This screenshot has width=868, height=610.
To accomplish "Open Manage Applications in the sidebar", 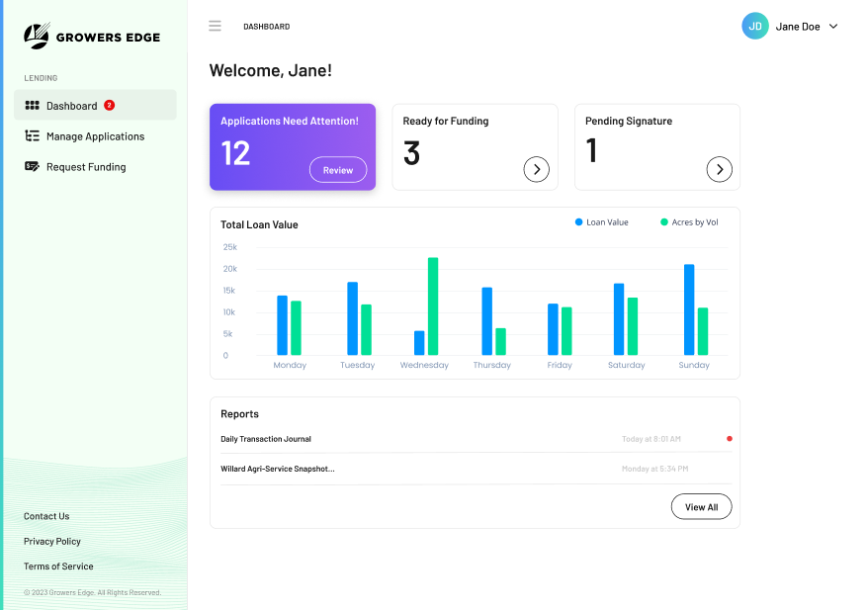I will [95, 136].
